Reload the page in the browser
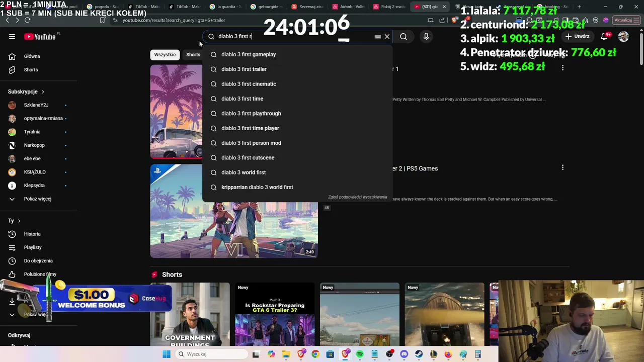The width and height of the screenshot is (644, 362). click(27, 20)
